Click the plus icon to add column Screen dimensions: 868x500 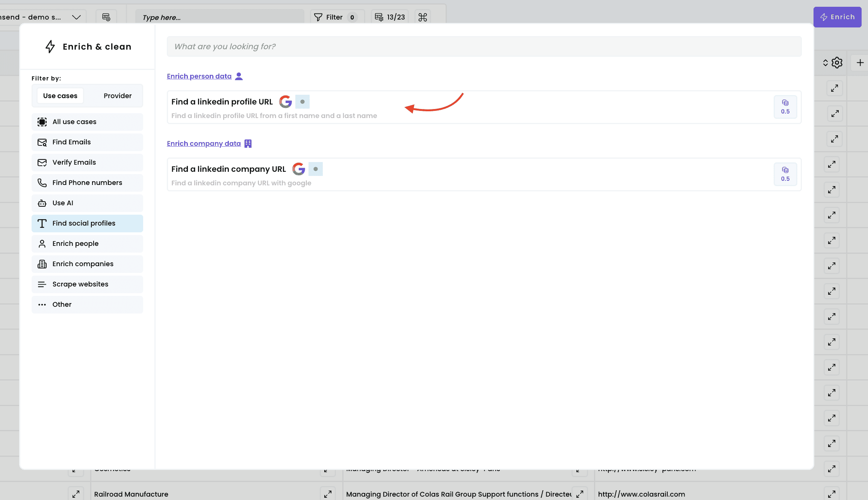click(x=860, y=62)
